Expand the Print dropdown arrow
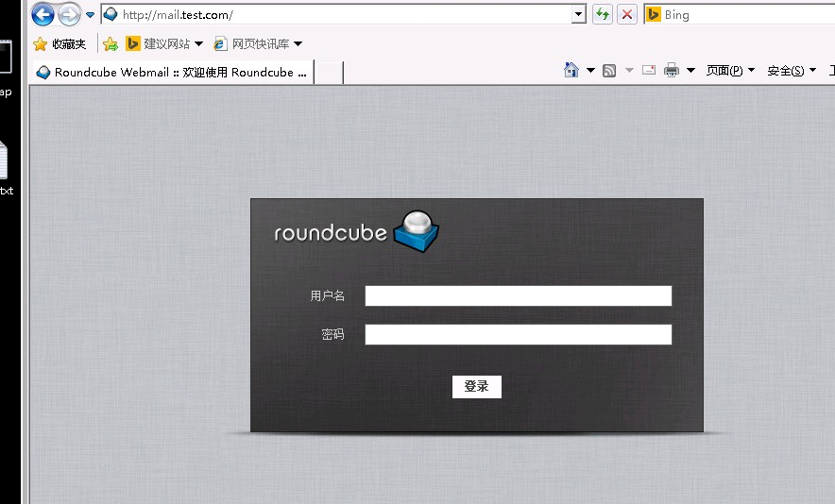The width and height of the screenshot is (835, 504). tap(690, 70)
